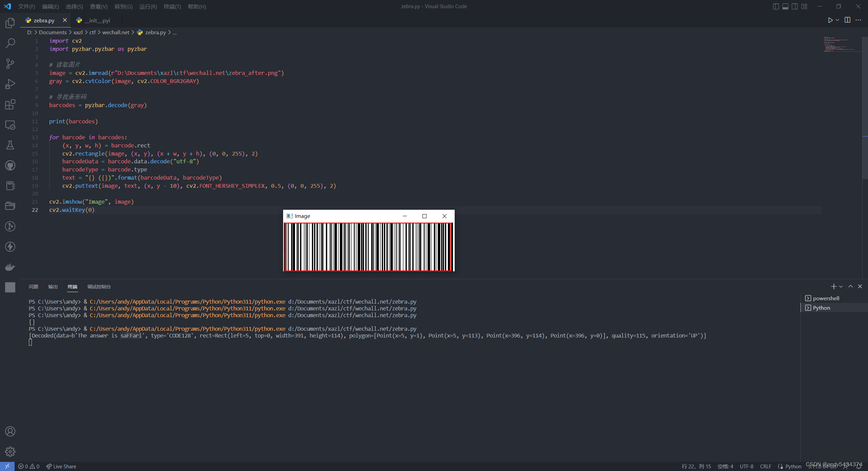Image resolution: width=868 pixels, height=471 pixels.
Task: Change UTF-8 file encoding in status bar
Action: click(x=746, y=467)
